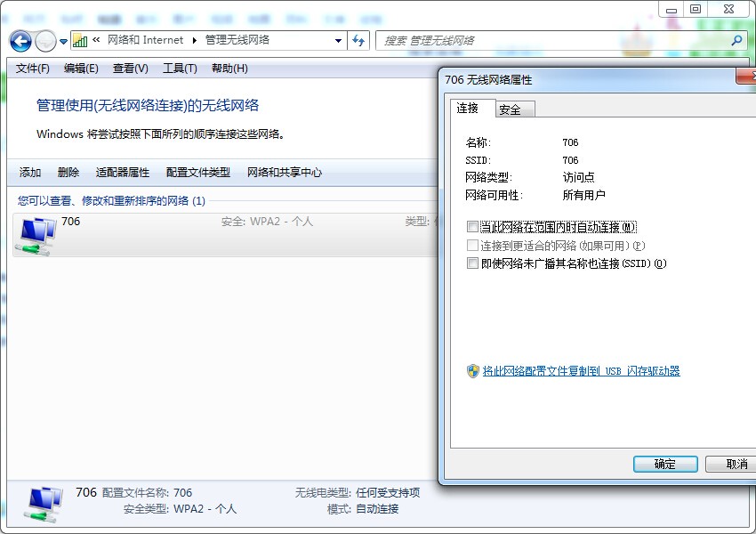Click the 确定 button
The image size is (756, 534).
coord(664,464)
